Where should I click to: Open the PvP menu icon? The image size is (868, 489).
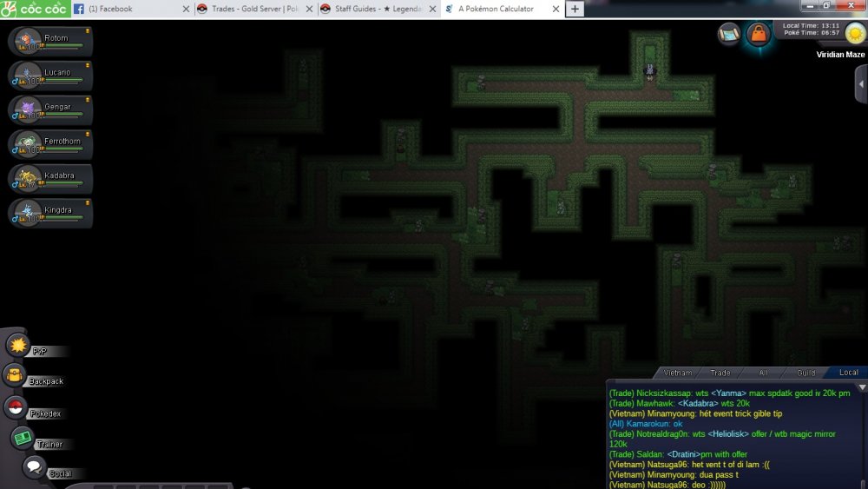click(18, 345)
